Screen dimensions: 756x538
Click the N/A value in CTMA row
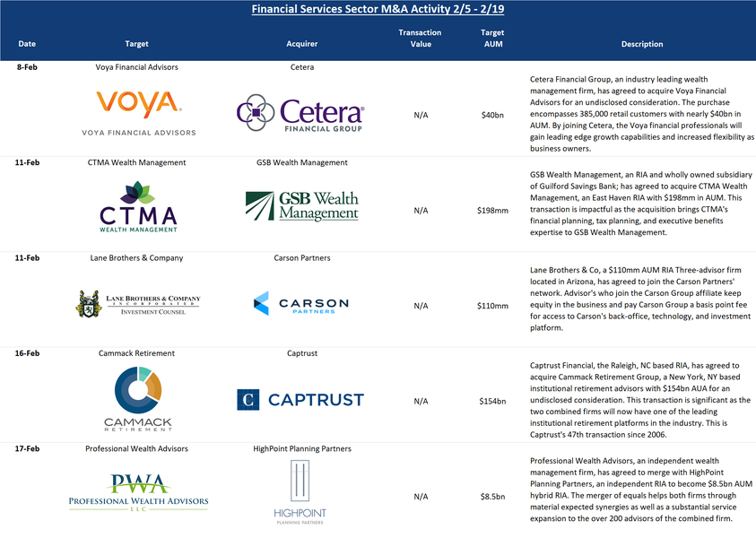(421, 211)
